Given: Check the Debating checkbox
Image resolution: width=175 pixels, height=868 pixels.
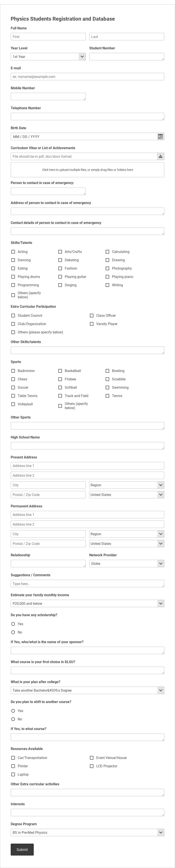Looking at the screenshot, I should [60, 260].
